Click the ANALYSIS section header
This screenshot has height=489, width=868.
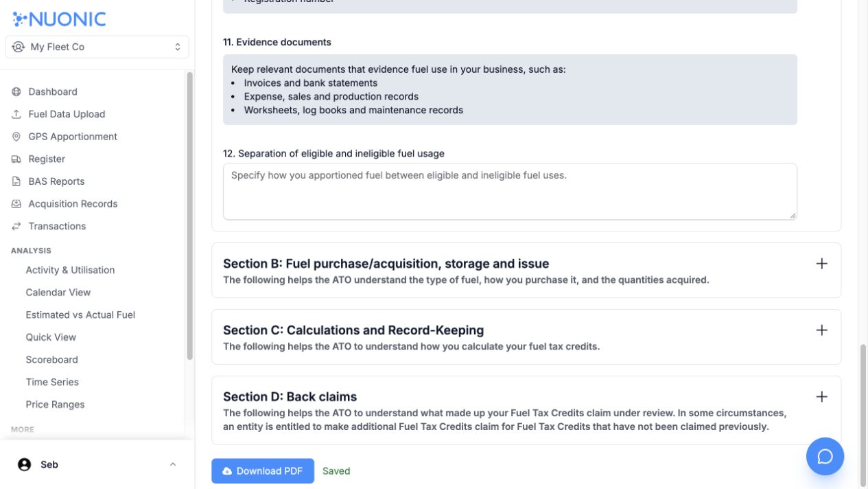click(31, 251)
